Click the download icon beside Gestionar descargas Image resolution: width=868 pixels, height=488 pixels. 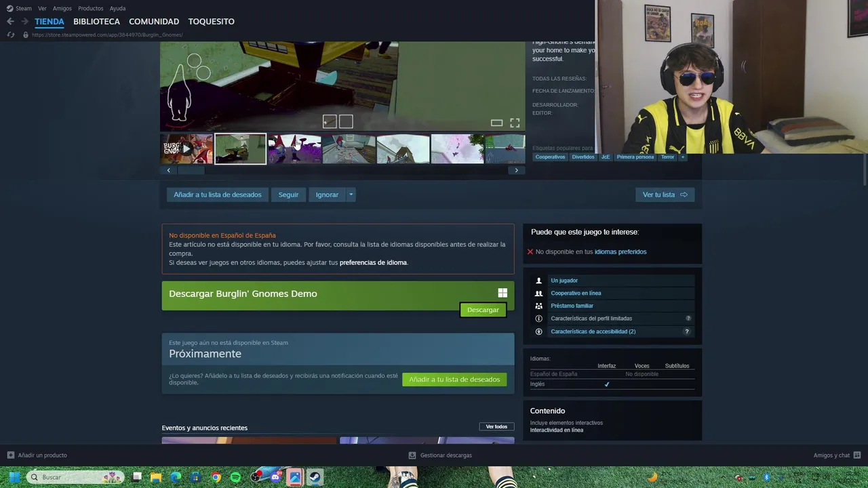(x=412, y=455)
